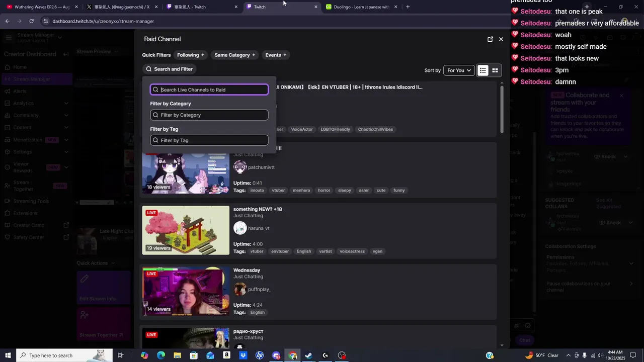Close the Raid Channel dialog

coord(501,39)
